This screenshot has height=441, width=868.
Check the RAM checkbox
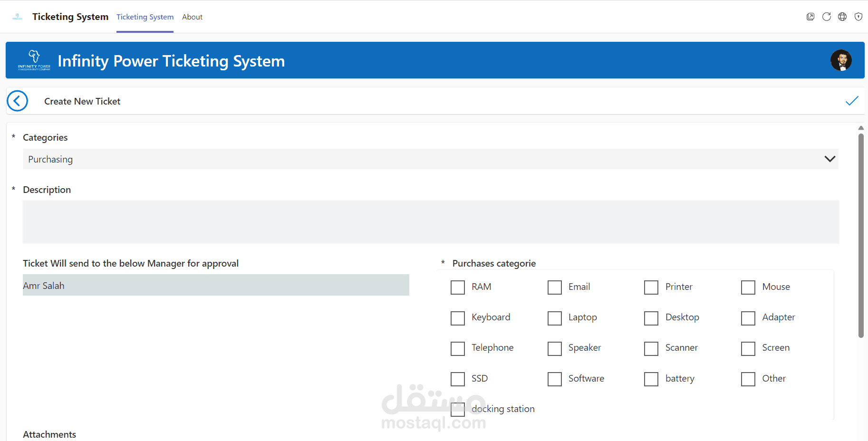[458, 287]
